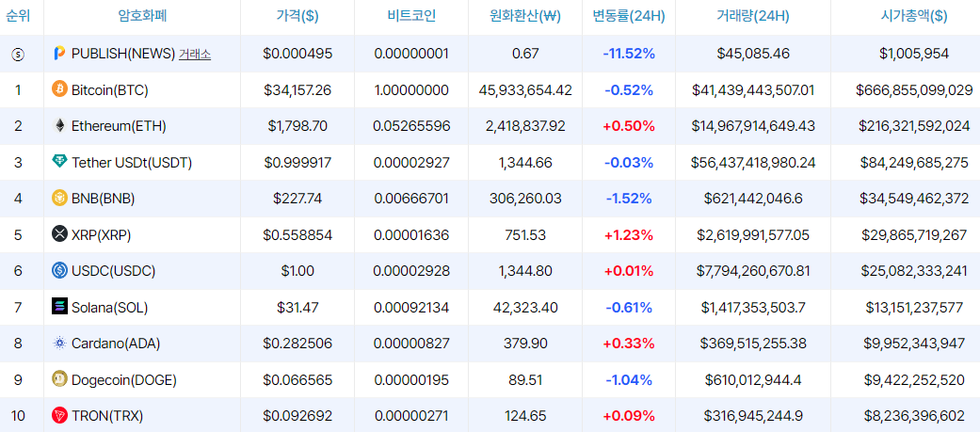Open the Ethereum(ETH) coin name
The height and width of the screenshot is (432, 980).
[119, 126]
